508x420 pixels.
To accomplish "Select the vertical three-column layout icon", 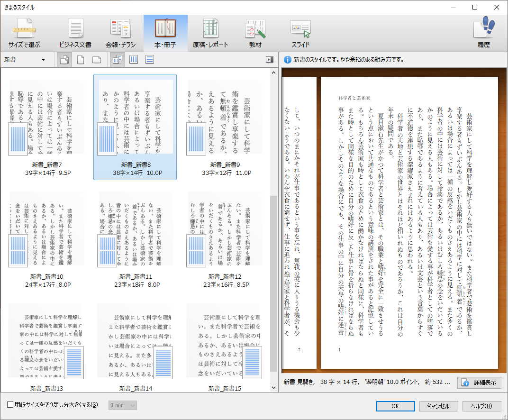I will [133, 59].
